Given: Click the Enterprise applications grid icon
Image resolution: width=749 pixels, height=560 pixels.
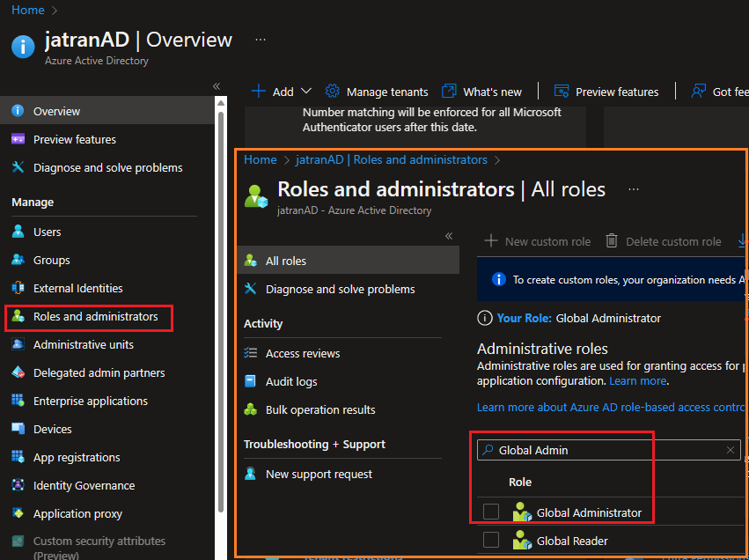Looking at the screenshot, I should pos(18,401).
